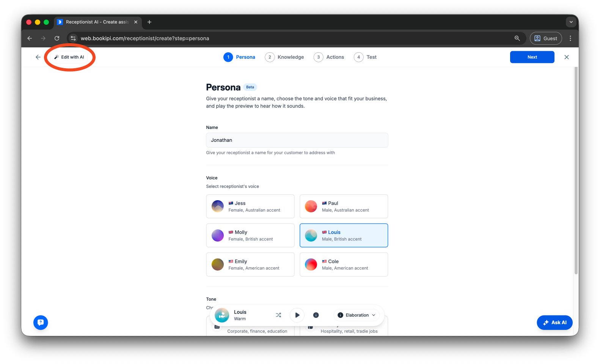Click the address bar URL
The height and width of the screenshot is (364, 600).
[145, 38]
